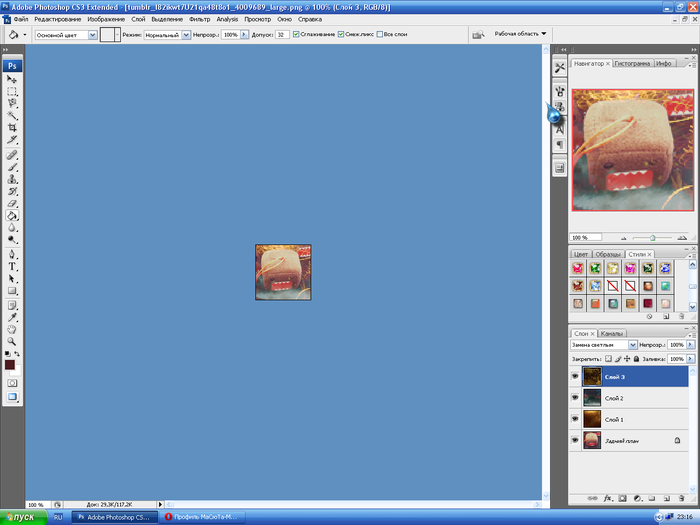Select the Healing Brush tool
The width and height of the screenshot is (700, 525).
[x=12, y=155]
